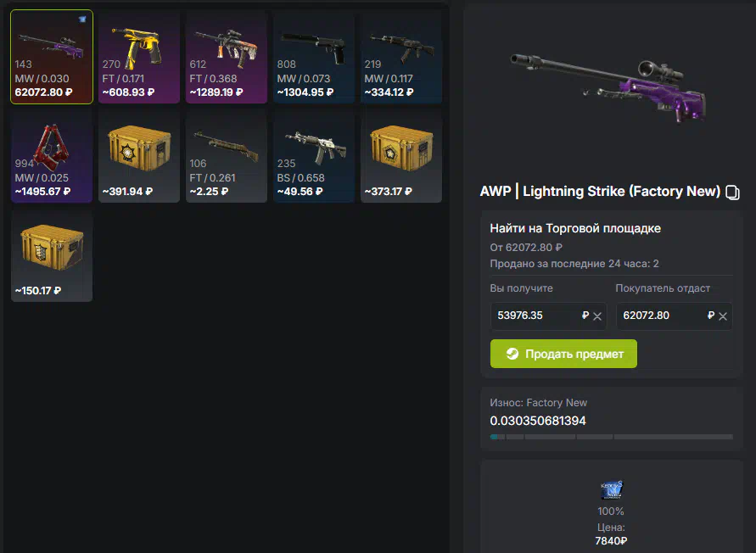The width and height of the screenshot is (756, 553).
Task: Select the red hand wraps item 1495.67
Action: pos(52,156)
